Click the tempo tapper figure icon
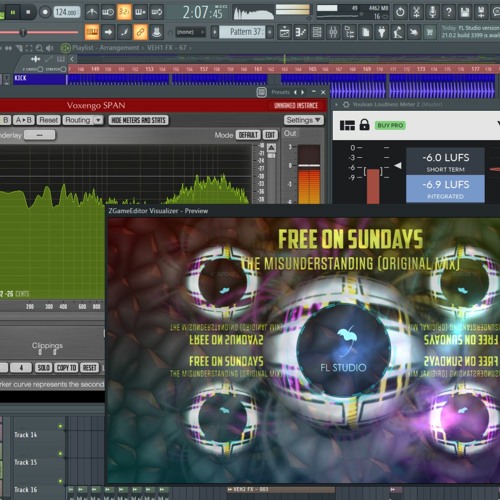500x500 pixels. point(398,32)
